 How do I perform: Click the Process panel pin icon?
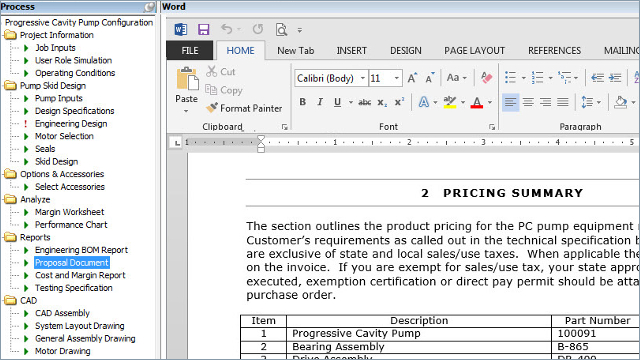(x=150, y=7)
